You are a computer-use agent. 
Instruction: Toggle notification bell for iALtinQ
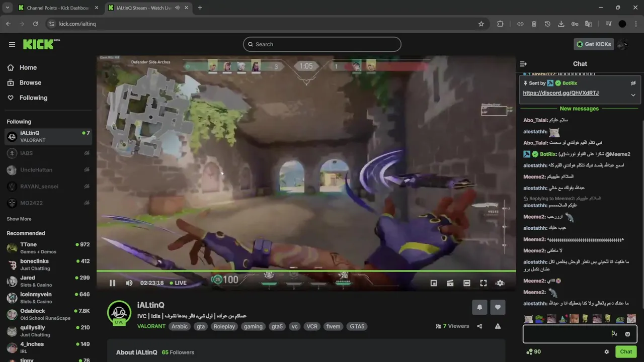coord(479,307)
